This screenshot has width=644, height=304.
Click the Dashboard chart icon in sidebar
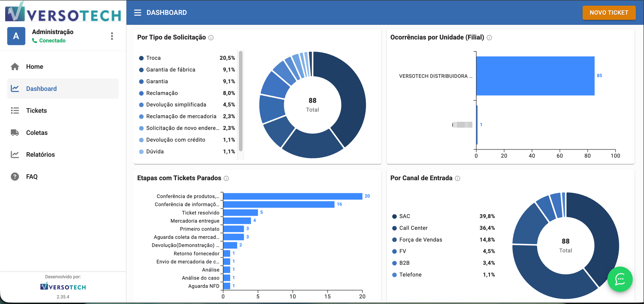[x=15, y=88]
